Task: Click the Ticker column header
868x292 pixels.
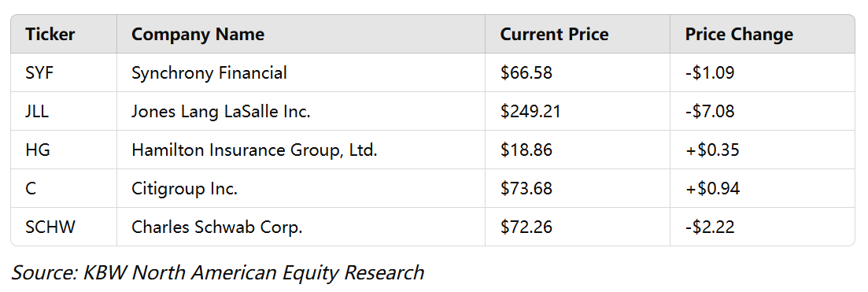Action: 64,35
